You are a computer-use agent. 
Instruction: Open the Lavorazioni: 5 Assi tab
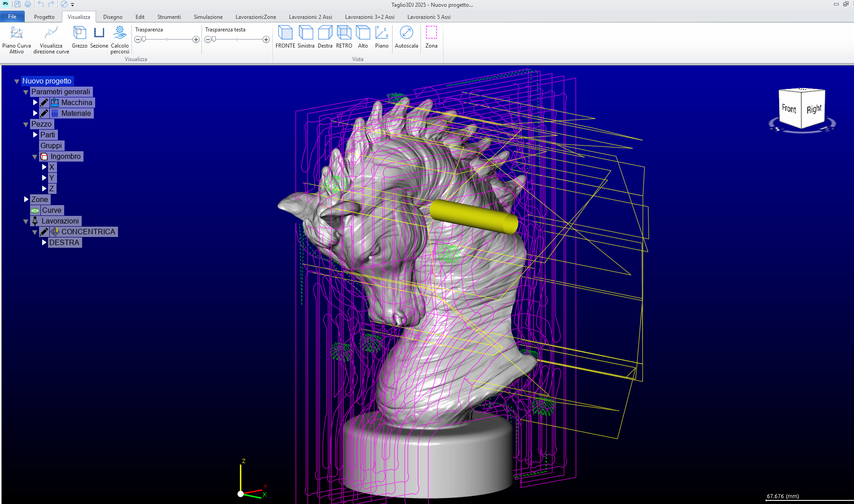click(x=429, y=17)
